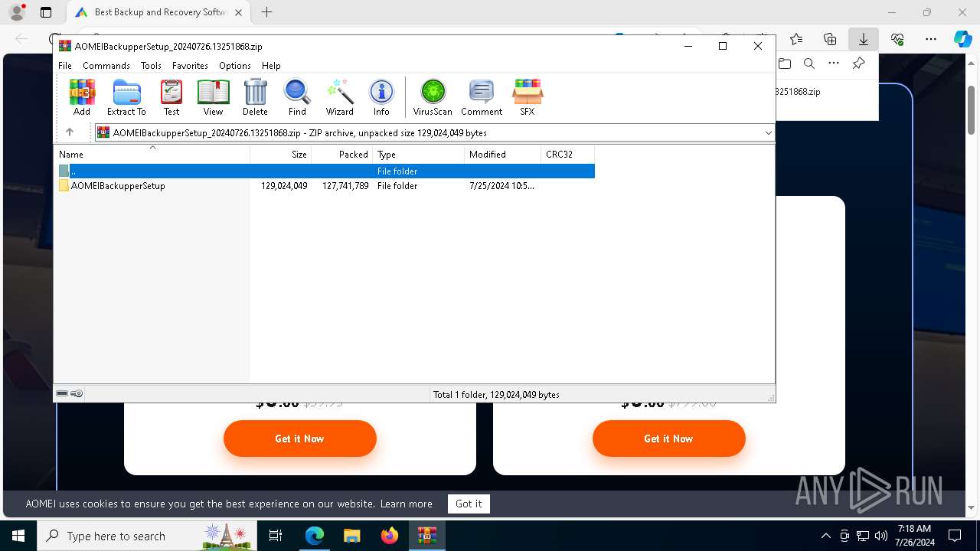Select the AOMEIBackupperSetup folder row
Image resolution: width=980 pixels, height=551 pixels.
325,186
